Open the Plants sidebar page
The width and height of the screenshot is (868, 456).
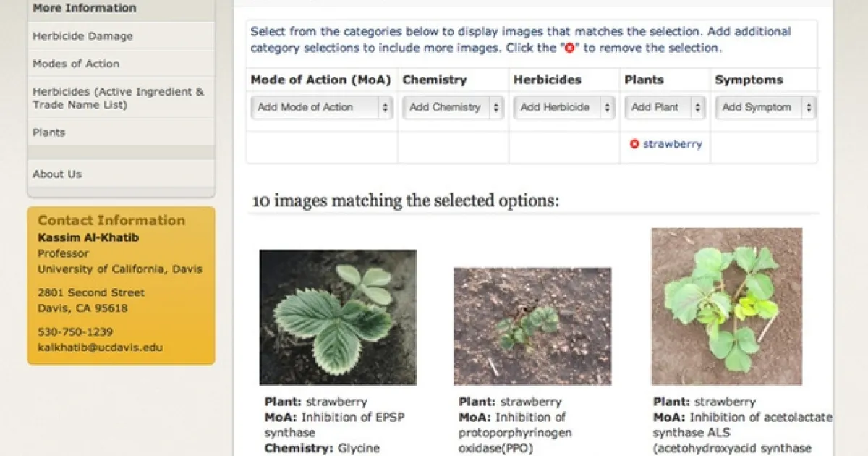tap(48, 132)
